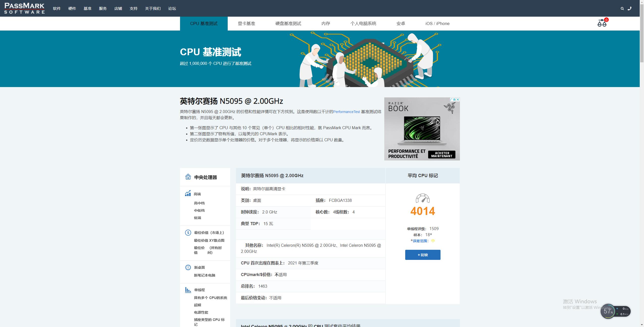Click the chart icon next to 单线程
This screenshot has width=644, height=327.
coord(188,290)
